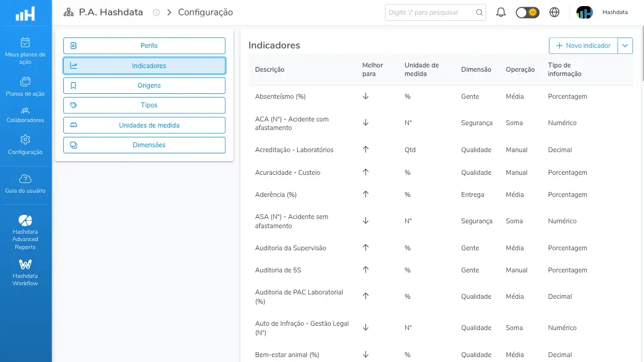Select ACA (N°) - Acidente com afastamento

(x=441, y=123)
